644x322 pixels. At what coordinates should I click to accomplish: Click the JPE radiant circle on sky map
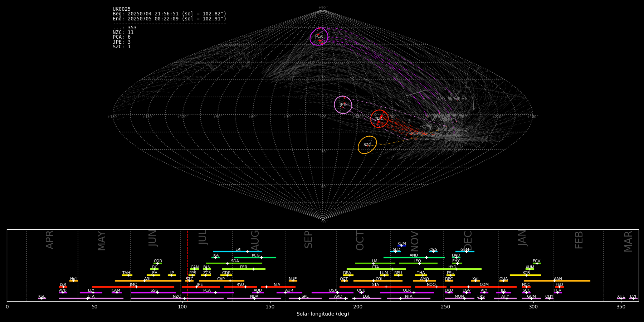pos(343,105)
